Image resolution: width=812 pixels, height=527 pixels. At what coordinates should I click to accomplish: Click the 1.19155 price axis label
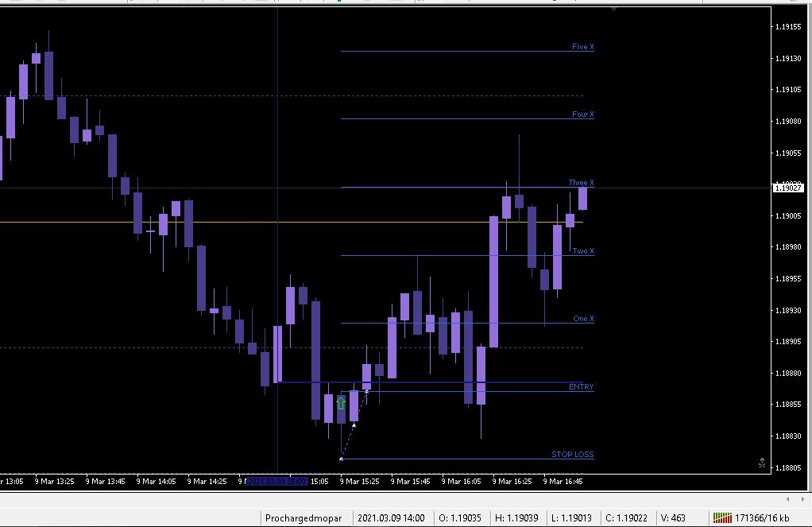coord(788,27)
